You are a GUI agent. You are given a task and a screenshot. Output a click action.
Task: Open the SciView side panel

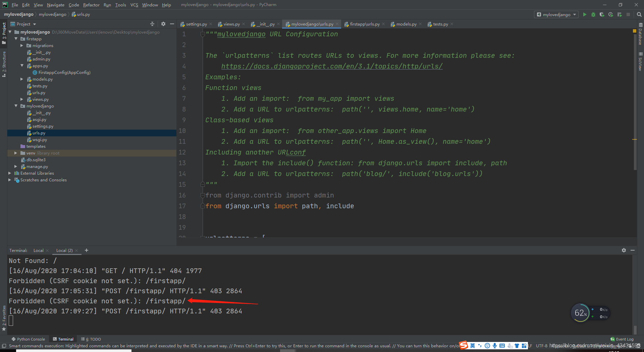click(x=640, y=61)
